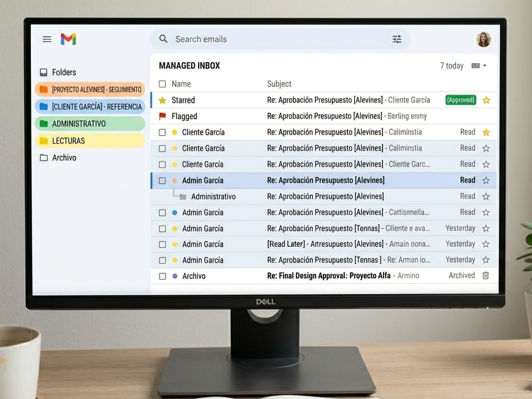Click the search magnifier icon

pos(163,39)
